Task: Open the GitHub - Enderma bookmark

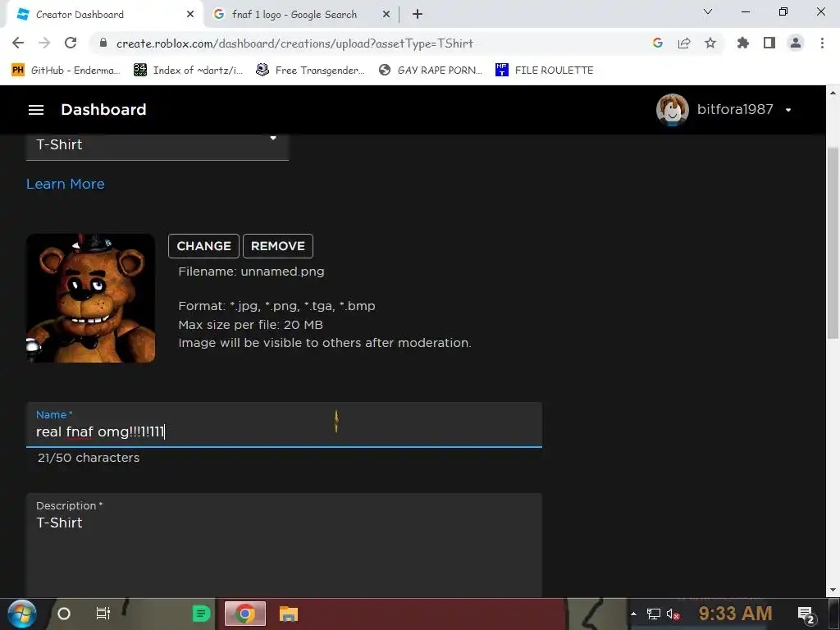Action: click(x=66, y=71)
